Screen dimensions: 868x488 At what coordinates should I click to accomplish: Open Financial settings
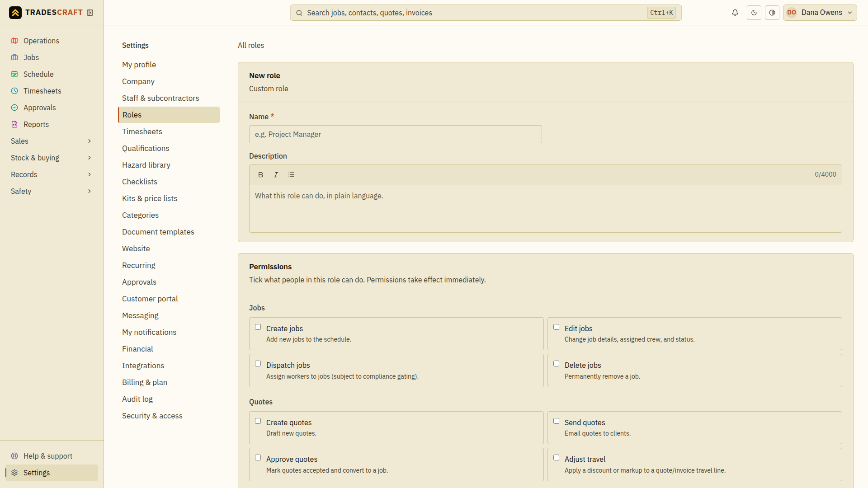[x=169, y=349]
